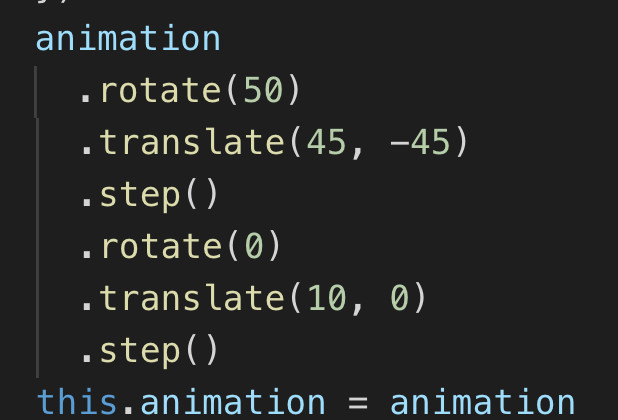Click the negative value -45
The width and height of the screenshot is (618, 420).
point(419,143)
